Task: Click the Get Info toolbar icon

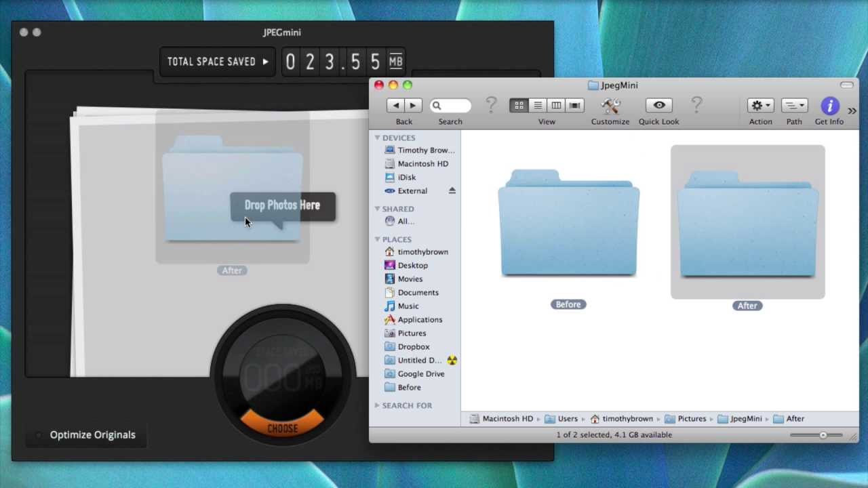Action: pyautogui.click(x=829, y=106)
